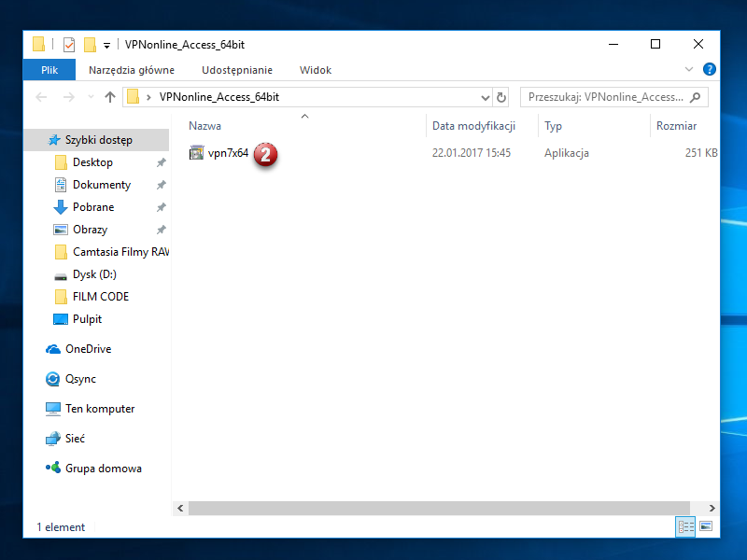
Task: Open the vpn7x64 application file icon
Action: (196, 153)
